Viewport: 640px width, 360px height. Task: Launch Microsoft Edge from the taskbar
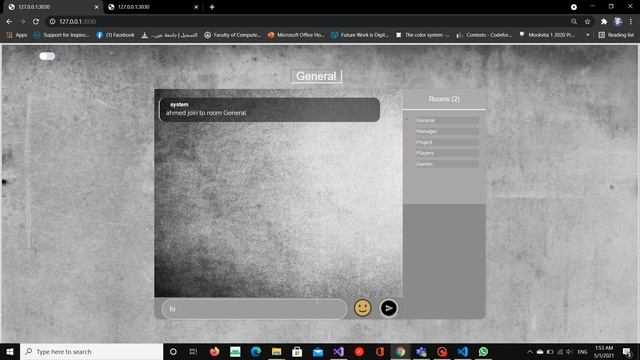click(x=256, y=351)
